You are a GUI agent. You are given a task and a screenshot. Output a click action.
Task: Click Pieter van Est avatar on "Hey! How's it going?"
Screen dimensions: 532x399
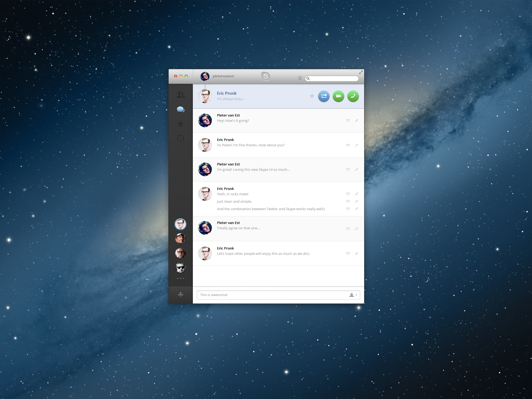pos(205,120)
